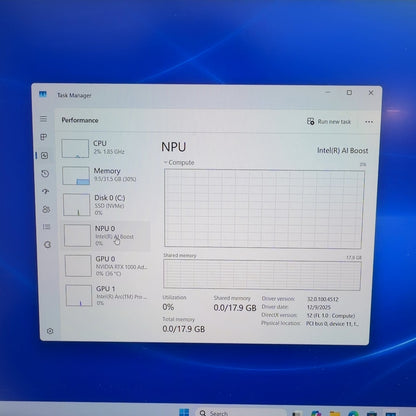Select the Performance page icon in sidebar
Image resolution: width=416 pixels, height=416 pixels.
(x=45, y=155)
